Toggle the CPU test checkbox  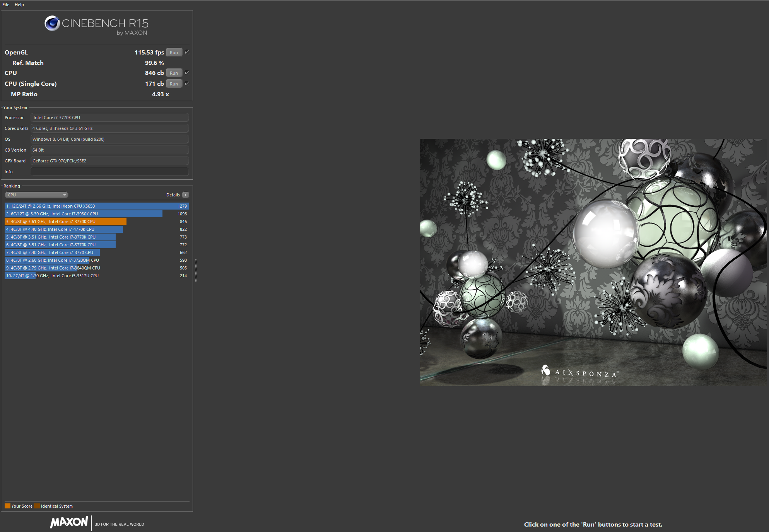(x=187, y=73)
